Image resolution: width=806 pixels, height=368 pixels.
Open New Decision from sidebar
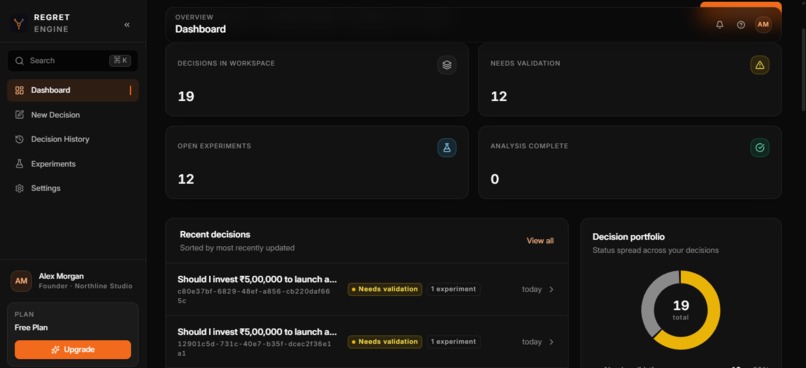[x=72, y=115]
